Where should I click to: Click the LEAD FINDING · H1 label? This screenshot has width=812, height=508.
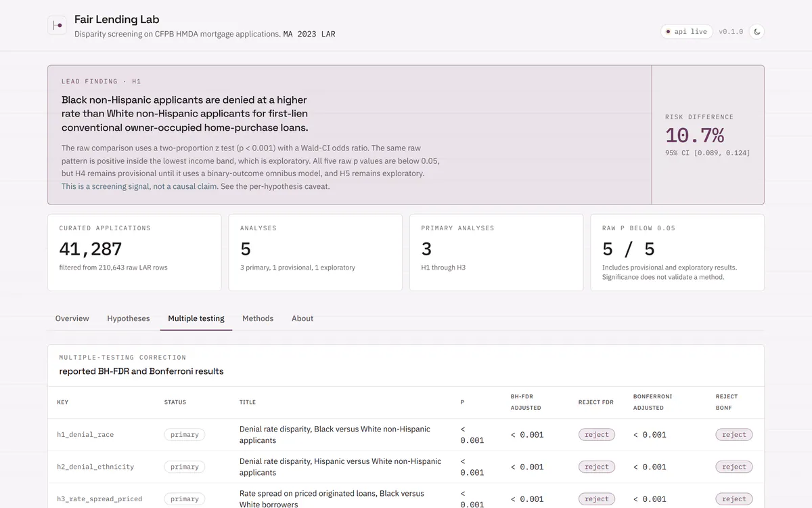click(101, 81)
